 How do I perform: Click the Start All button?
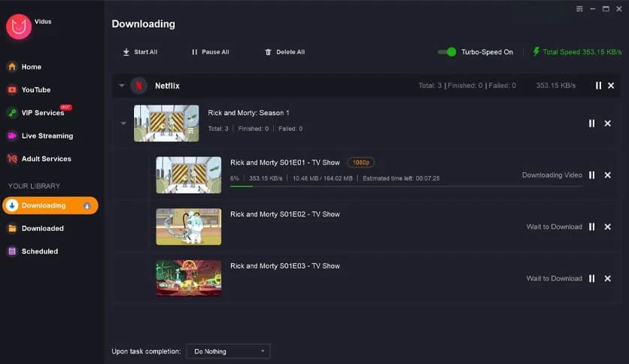point(140,52)
